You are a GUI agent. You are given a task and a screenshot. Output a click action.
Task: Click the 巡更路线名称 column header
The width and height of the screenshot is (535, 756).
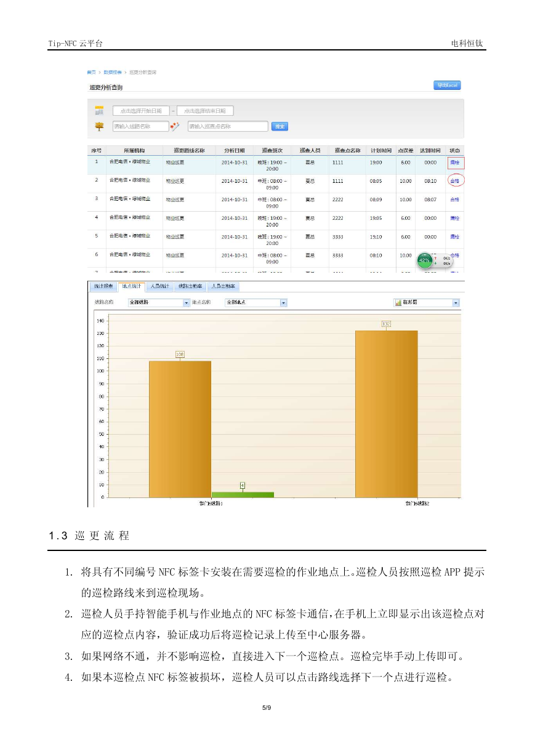coord(190,150)
